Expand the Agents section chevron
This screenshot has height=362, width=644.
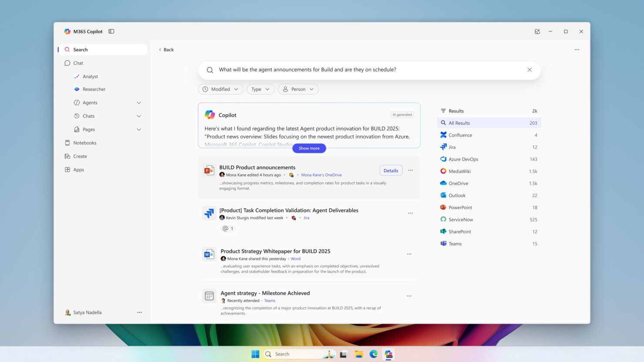pyautogui.click(x=139, y=103)
